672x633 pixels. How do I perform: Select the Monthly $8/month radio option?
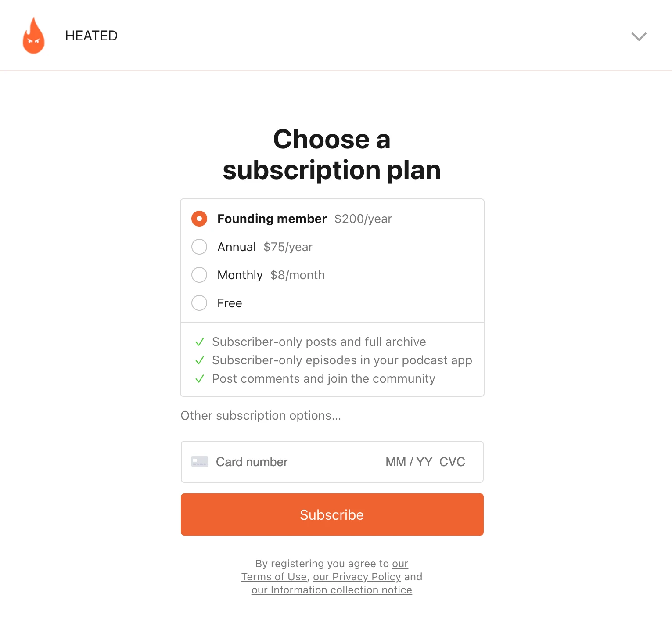tap(199, 275)
